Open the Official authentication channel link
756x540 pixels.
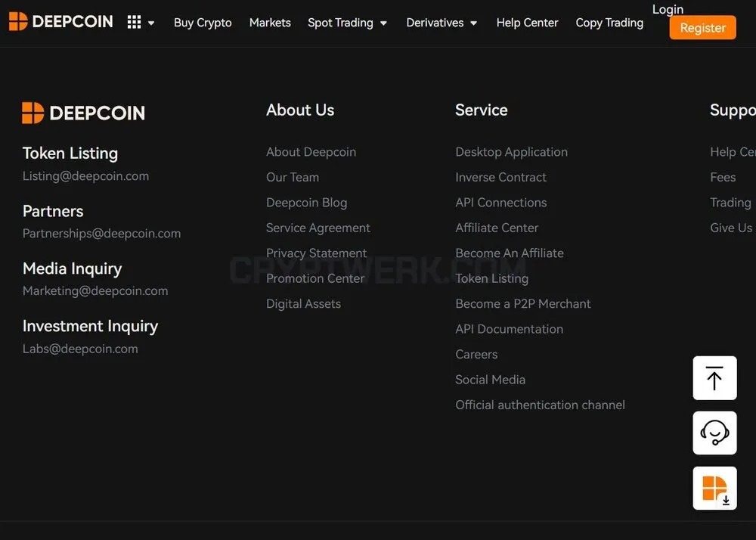pos(540,405)
